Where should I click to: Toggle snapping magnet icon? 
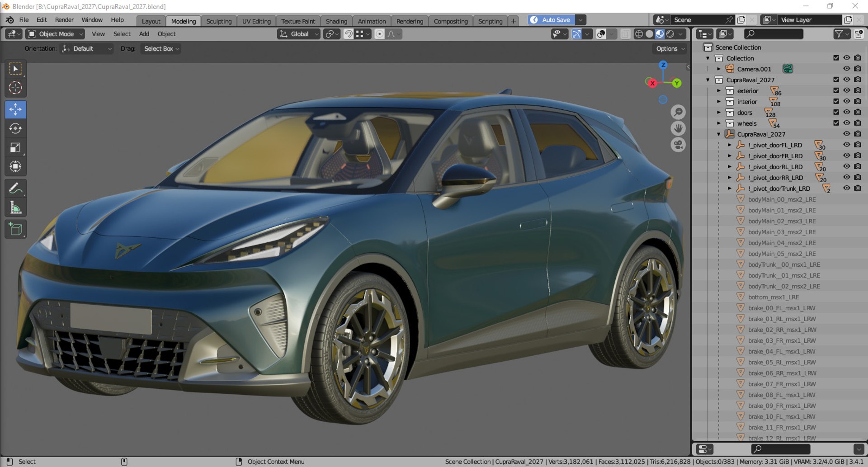(x=349, y=34)
